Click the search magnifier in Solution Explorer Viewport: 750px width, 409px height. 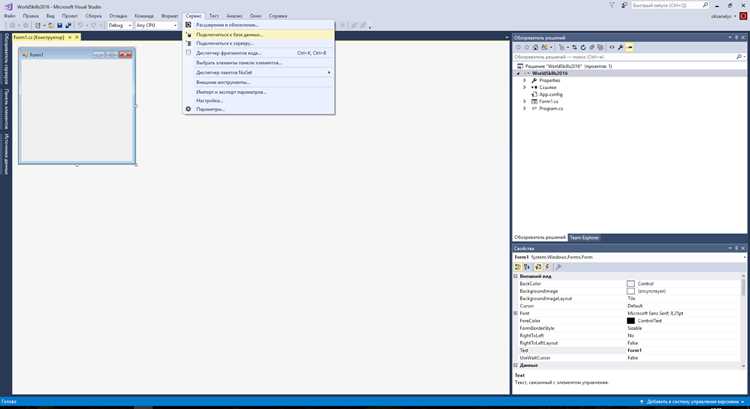click(x=739, y=57)
